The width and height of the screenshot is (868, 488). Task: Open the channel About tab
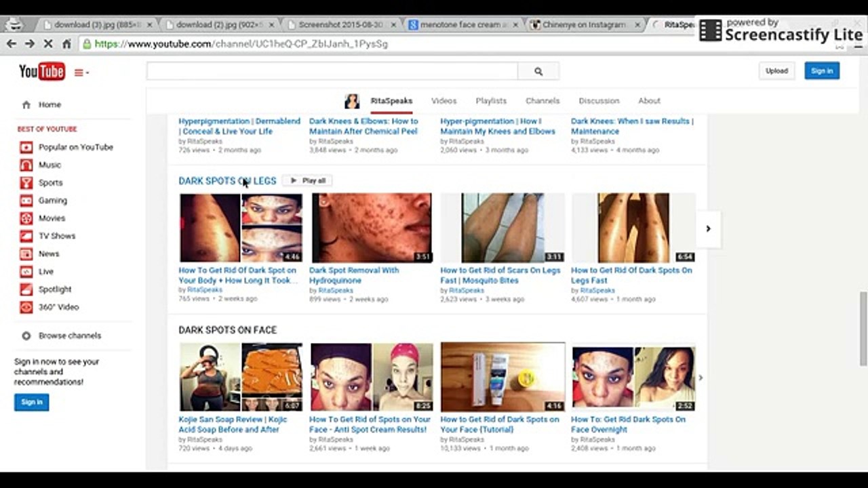[x=649, y=101]
